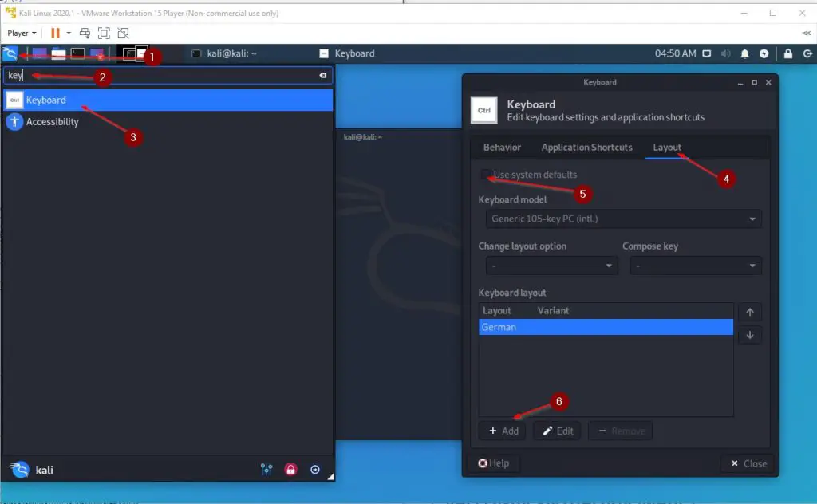This screenshot has height=504, width=817.
Task: Click the red lock screen icon in menu footer
Action: coord(290,470)
